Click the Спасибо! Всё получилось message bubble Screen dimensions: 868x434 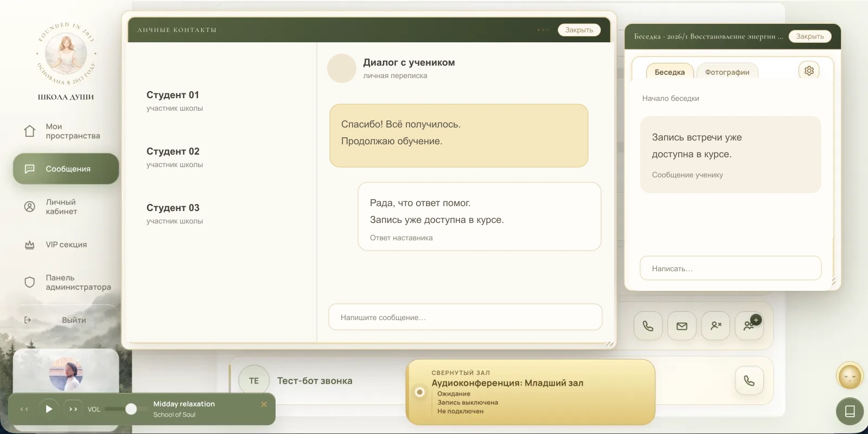[459, 136]
